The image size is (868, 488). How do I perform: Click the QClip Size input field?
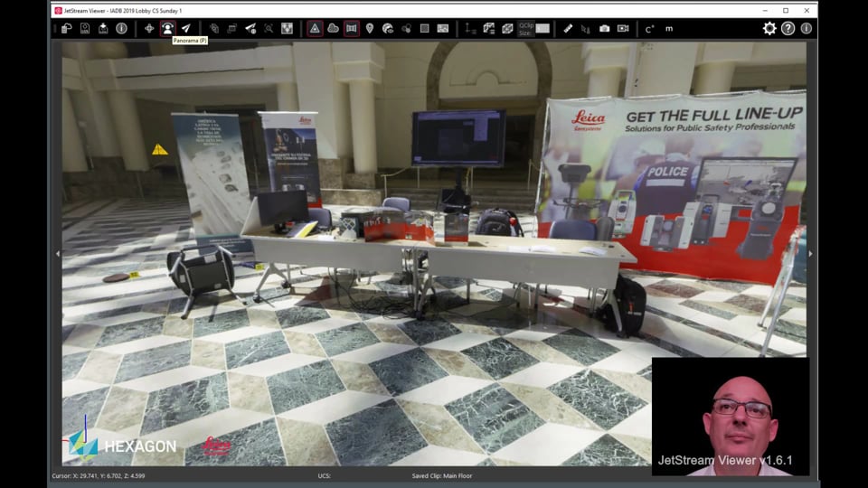[542, 28]
